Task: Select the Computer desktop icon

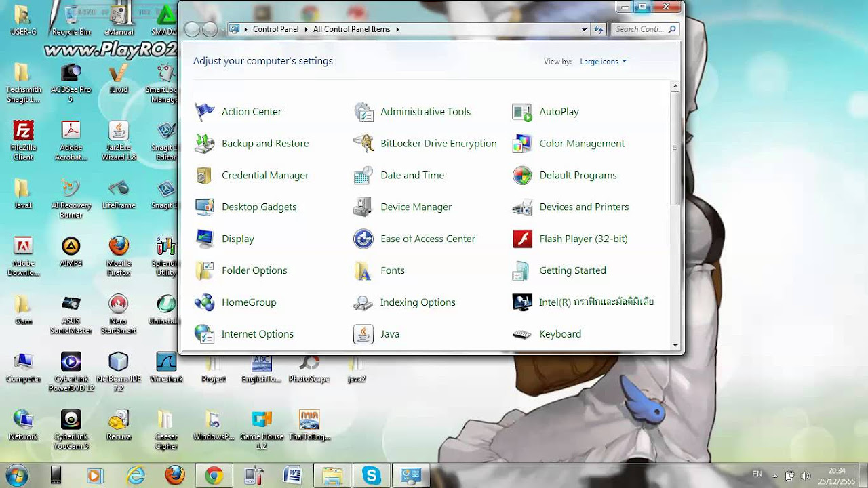Action: coord(24,367)
